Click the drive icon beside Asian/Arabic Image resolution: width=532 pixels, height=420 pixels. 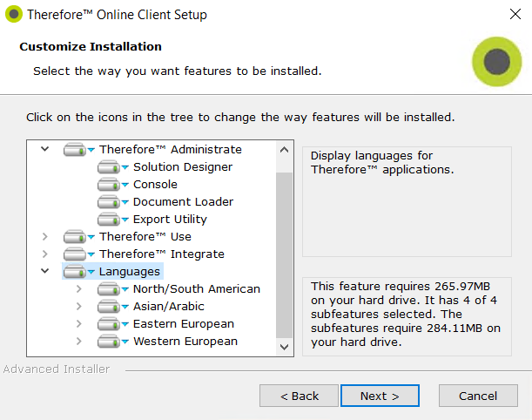pos(109,306)
